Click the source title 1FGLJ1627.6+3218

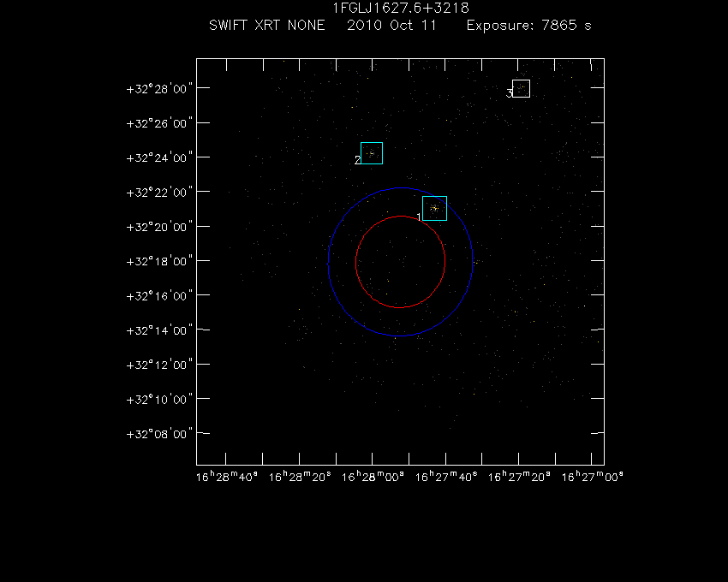401,9
